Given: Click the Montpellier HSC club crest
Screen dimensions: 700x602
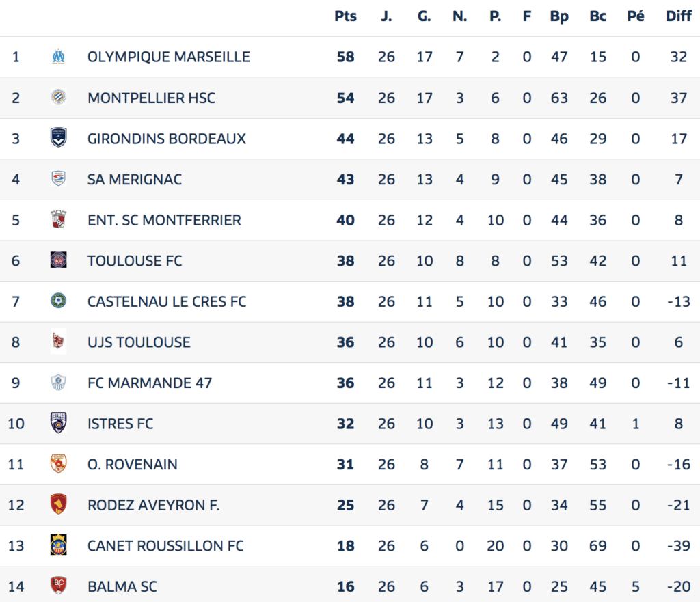Looking at the screenshot, I should point(59,97).
